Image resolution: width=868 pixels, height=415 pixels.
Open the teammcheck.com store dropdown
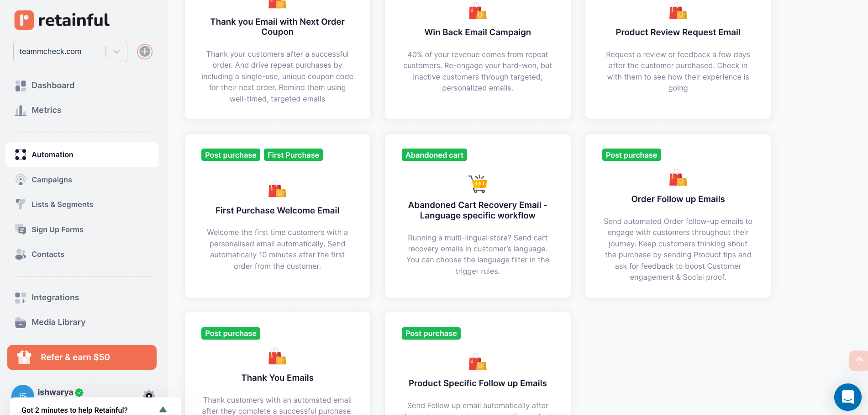pos(116,51)
